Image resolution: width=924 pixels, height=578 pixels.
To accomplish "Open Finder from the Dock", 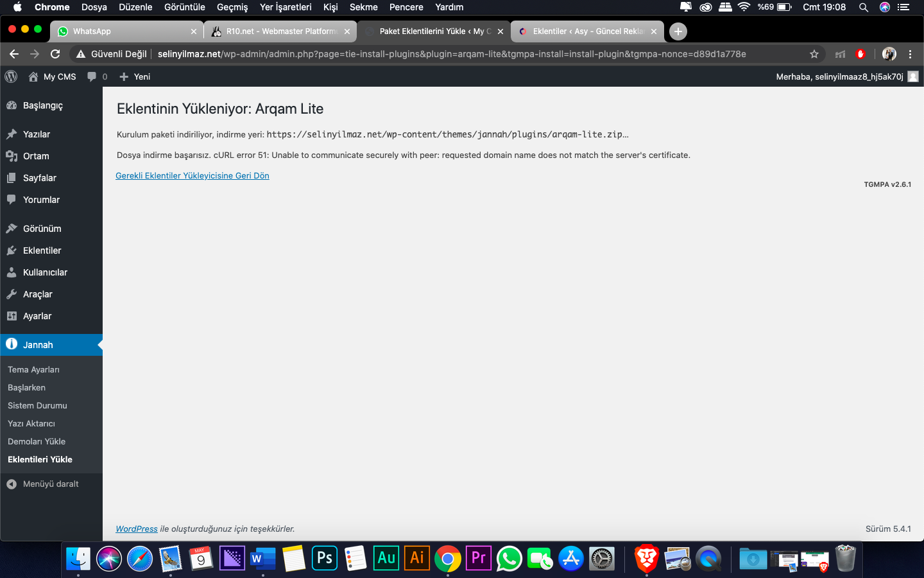I will (x=78, y=559).
